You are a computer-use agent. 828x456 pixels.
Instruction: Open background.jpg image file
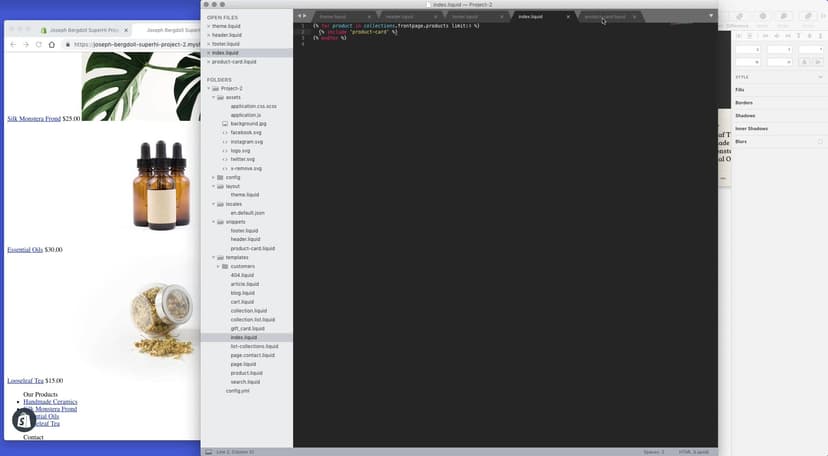point(248,123)
